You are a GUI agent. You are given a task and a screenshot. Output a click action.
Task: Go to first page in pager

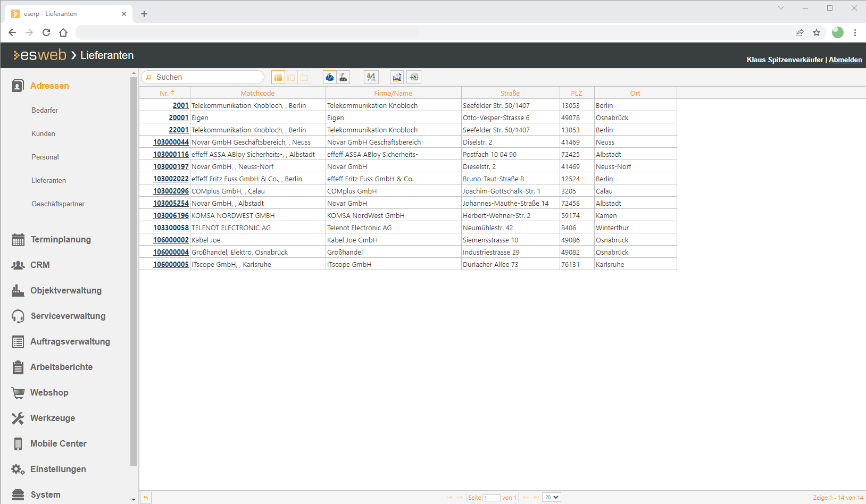[x=449, y=498]
